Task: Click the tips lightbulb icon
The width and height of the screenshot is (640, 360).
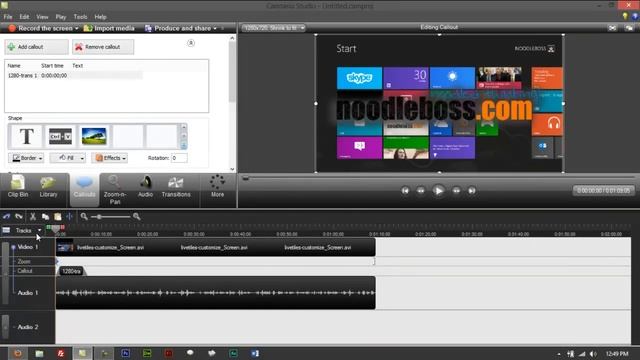Action: tap(624, 16)
